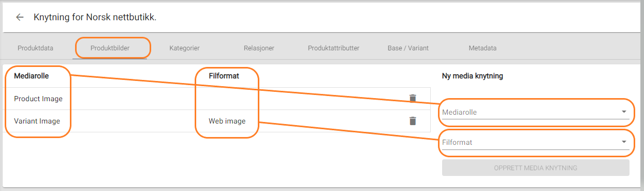Screen dimensions: 644x191
Task: Open the Mediarolle dropdown
Action: click(535, 112)
